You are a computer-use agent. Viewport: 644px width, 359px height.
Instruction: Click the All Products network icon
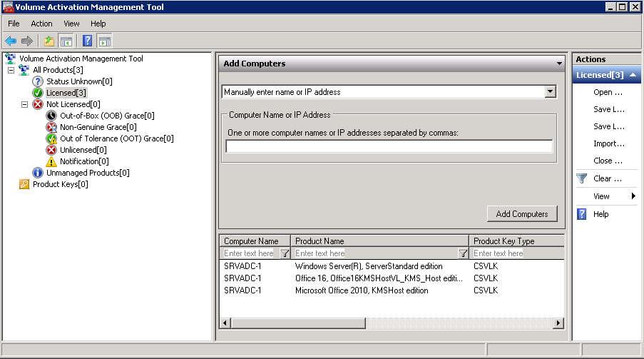[x=24, y=70]
